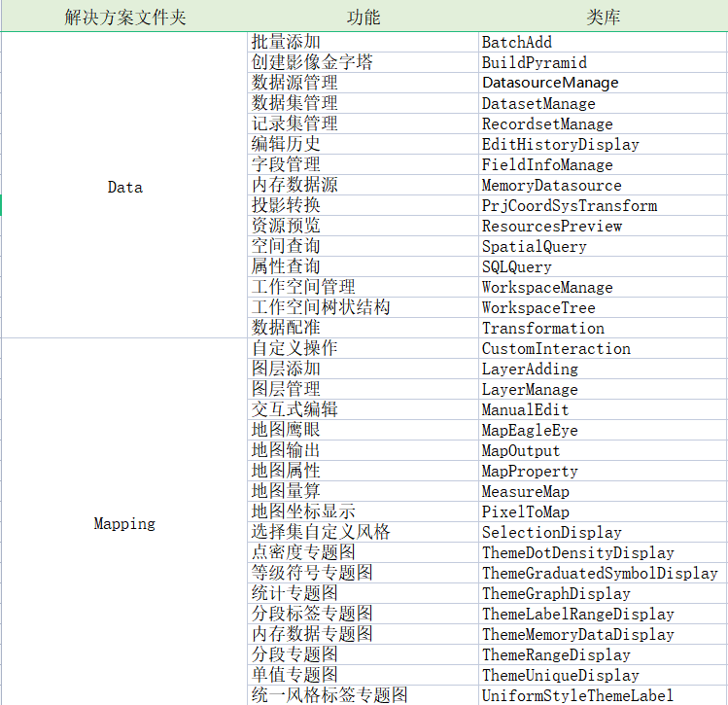Image resolution: width=728 pixels, height=705 pixels.
Task: Click the 点密度专题图 cell
Action: pyautogui.click(x=364, y=553)
